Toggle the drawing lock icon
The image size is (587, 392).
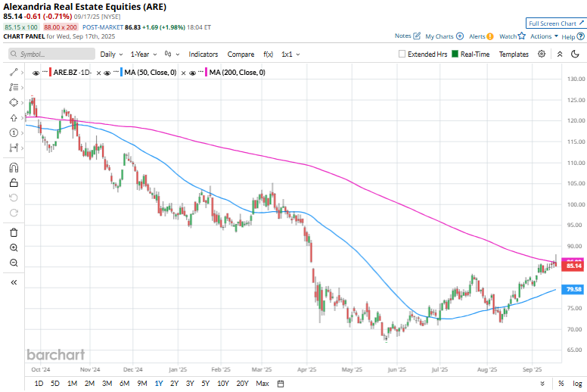[14, 182]
